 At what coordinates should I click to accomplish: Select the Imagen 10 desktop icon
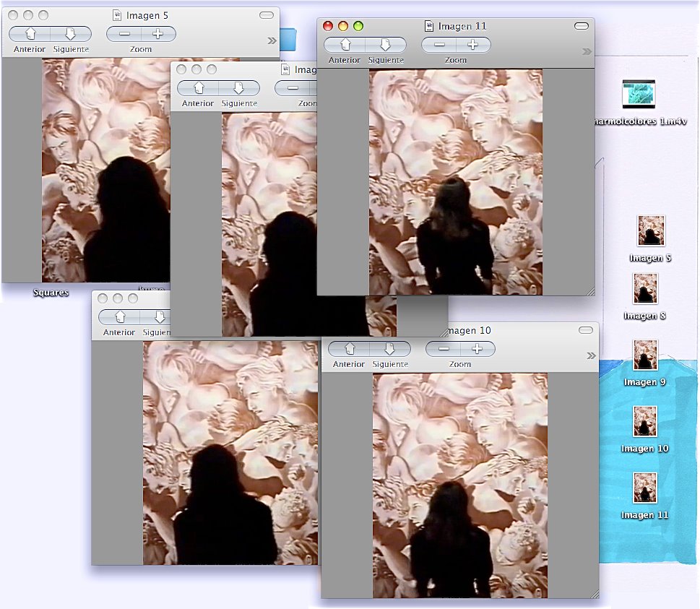(644, 421)
